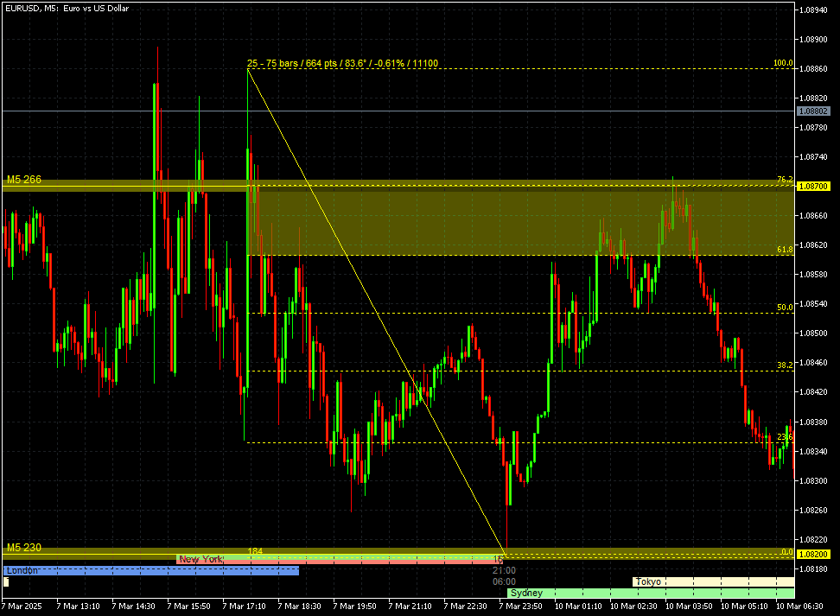Click '7 Mar 21:10' on the time axis
The height and width of the screenshot is (616, 840).
click(x=410, y=606)
